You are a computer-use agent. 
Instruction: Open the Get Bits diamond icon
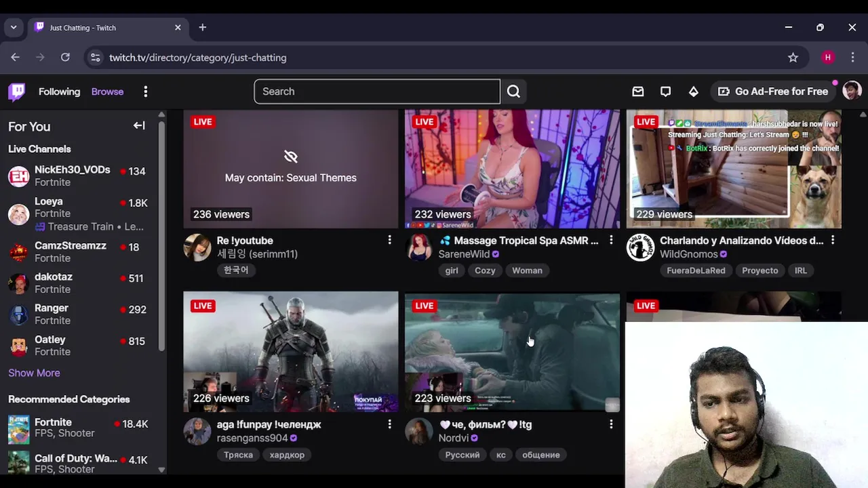[x=693, y=91]
